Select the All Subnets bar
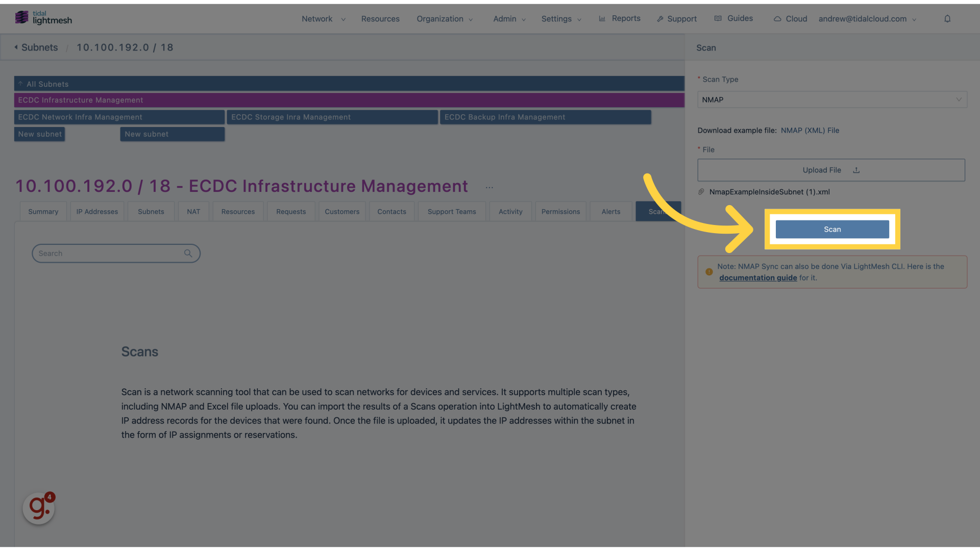 pos(349,84)
